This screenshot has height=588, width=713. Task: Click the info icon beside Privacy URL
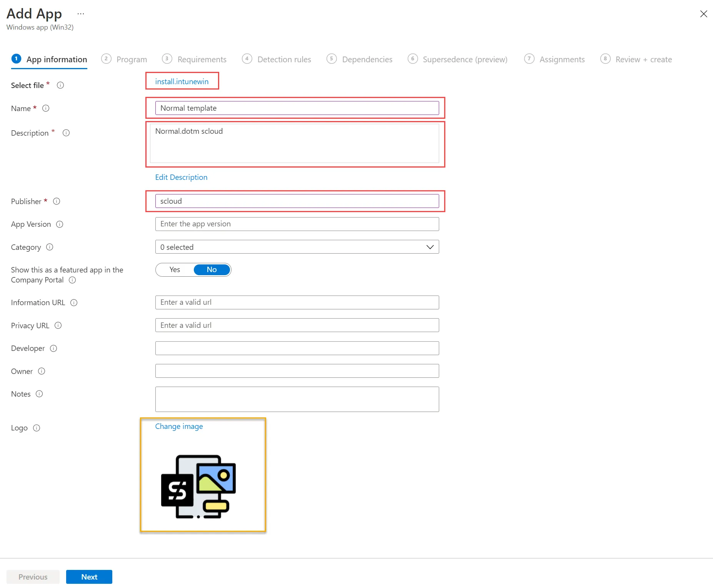58,326
